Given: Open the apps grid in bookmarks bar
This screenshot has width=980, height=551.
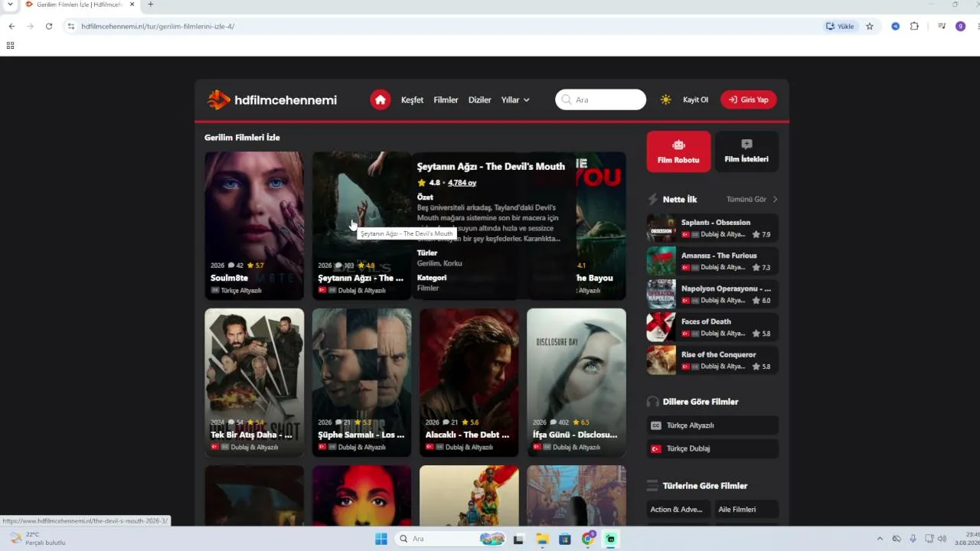Looking at the screenshot, I should tap(10, 45).
